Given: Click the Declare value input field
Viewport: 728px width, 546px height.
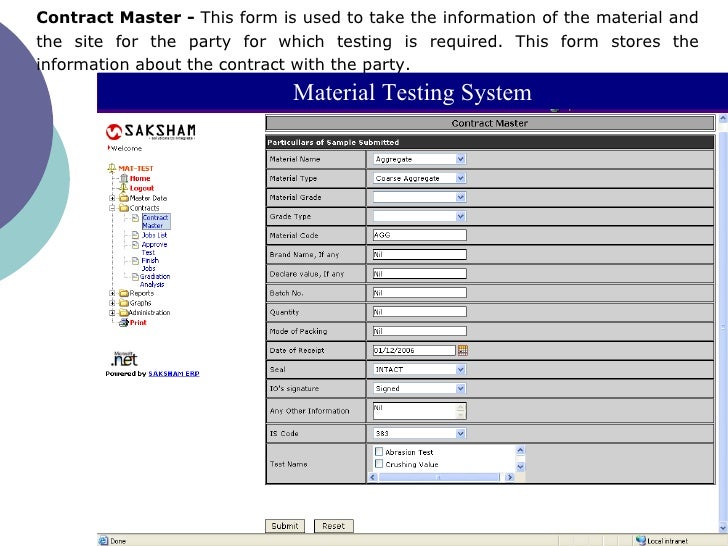Looking at the screenshot, I should coord(419,273).
